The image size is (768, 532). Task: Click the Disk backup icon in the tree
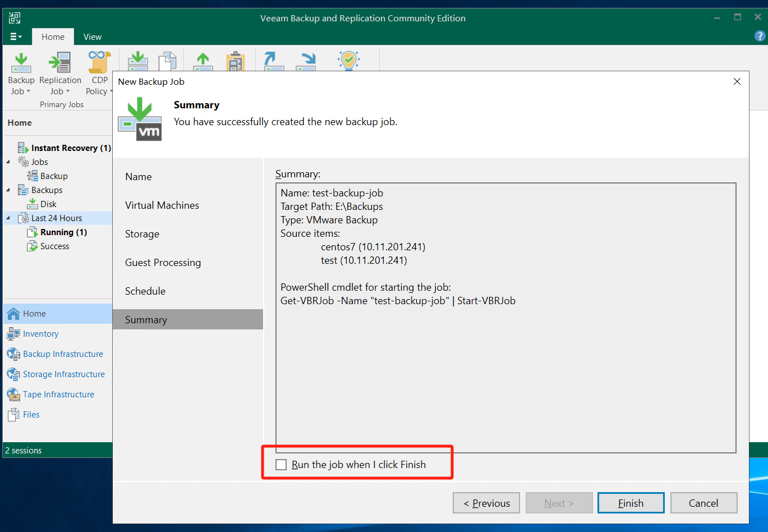[33, 204]
